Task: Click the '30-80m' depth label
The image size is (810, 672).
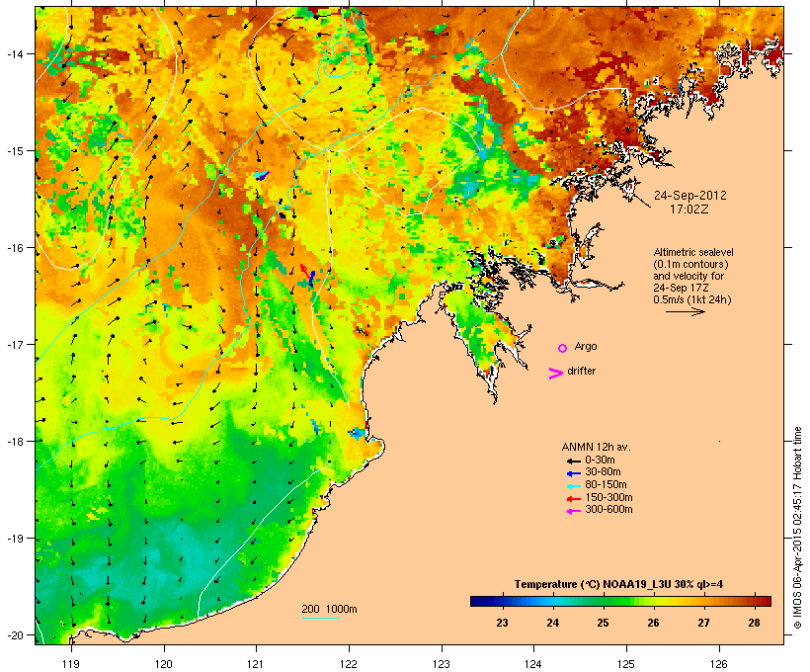Action: tap(603, 472)
